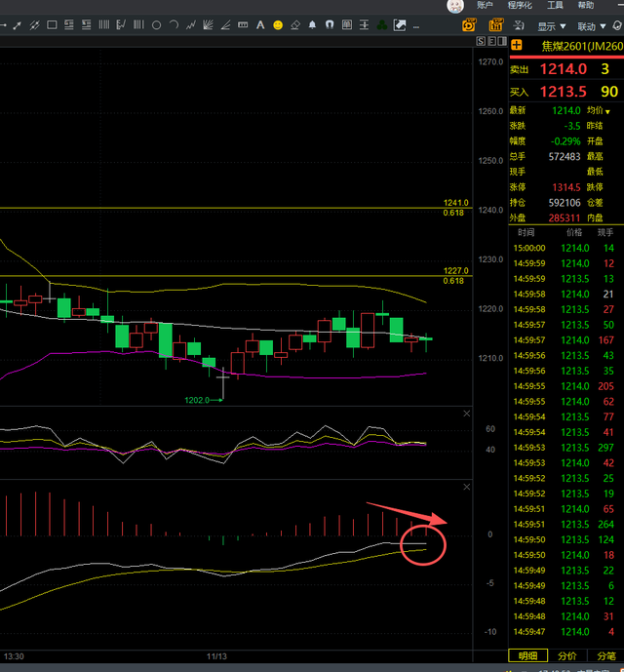Open the 帮助 menu
624x672 pixels.
pos(586,5)
